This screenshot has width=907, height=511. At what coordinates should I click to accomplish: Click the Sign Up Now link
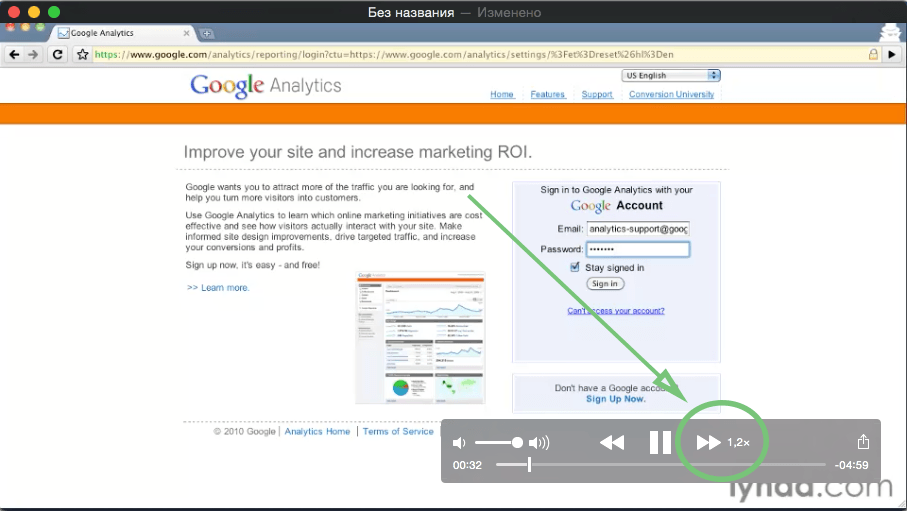coord(615,399)
